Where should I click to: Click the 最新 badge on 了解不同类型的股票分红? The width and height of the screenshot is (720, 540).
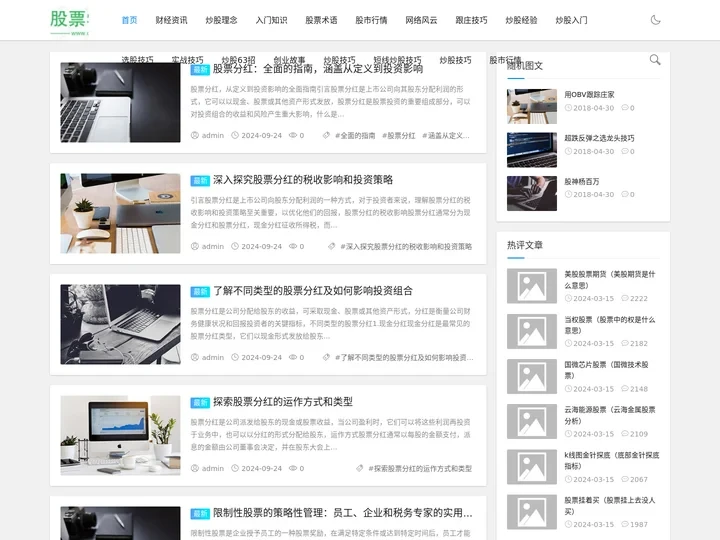(200, 292)
